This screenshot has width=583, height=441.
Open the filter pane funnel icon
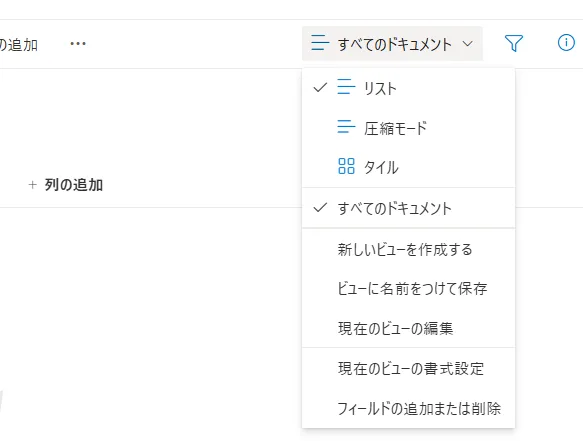pyautogui.click(x=513, y=44)
